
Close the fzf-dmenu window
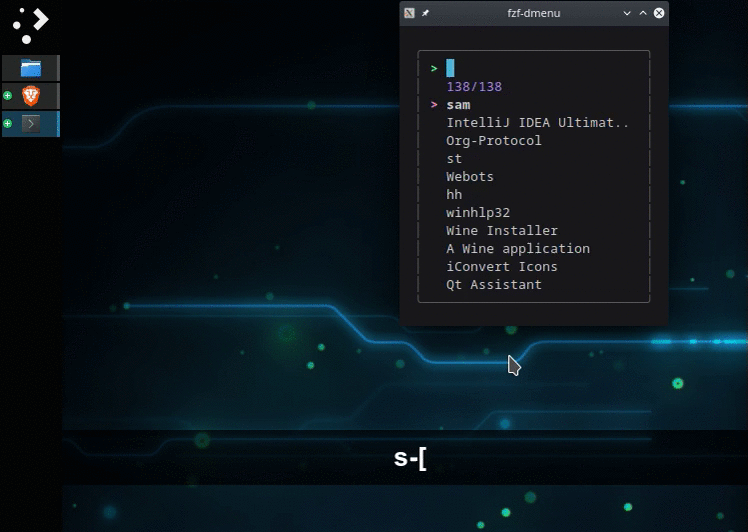(659, 13)
